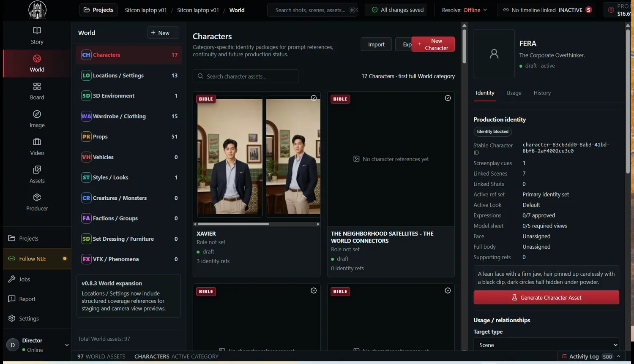Open the second Xavier reference thumbnail
This screenshot has width=634, height=364.
point(293,156)
